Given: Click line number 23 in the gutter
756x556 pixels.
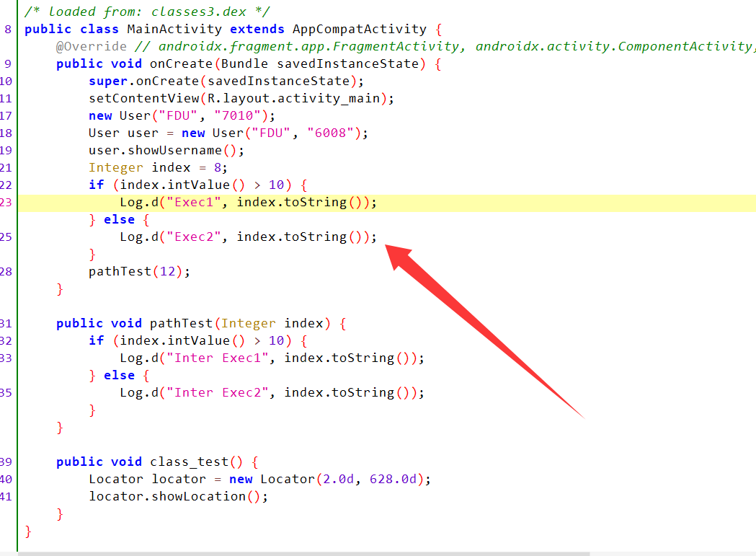Looking at the screenshot, I should [6, 202].
